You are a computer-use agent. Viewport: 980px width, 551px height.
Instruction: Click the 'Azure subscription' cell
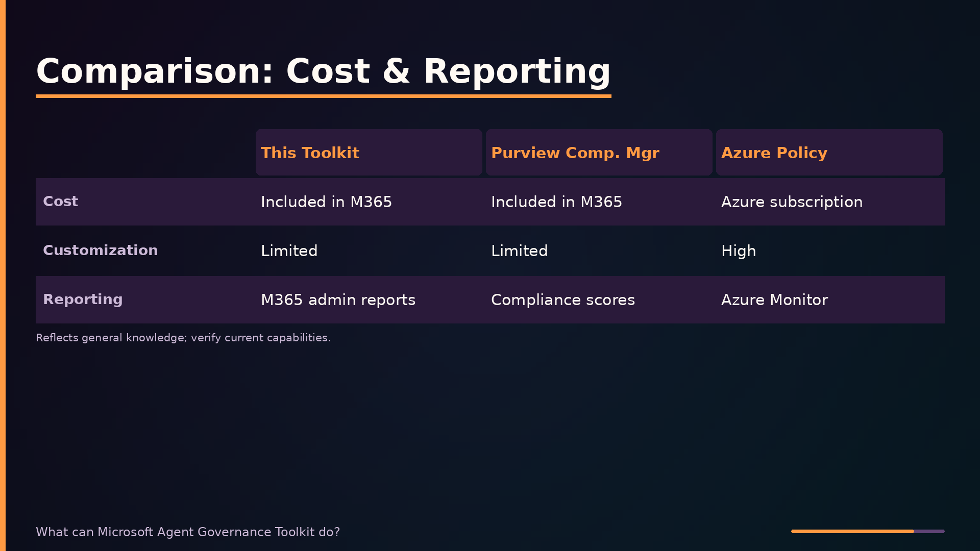click(x=792, y=202)
